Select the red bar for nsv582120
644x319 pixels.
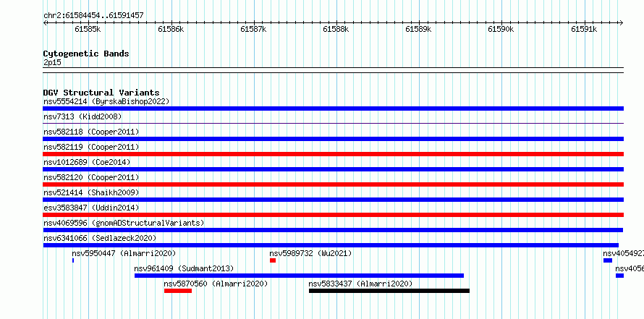point(333,184)
